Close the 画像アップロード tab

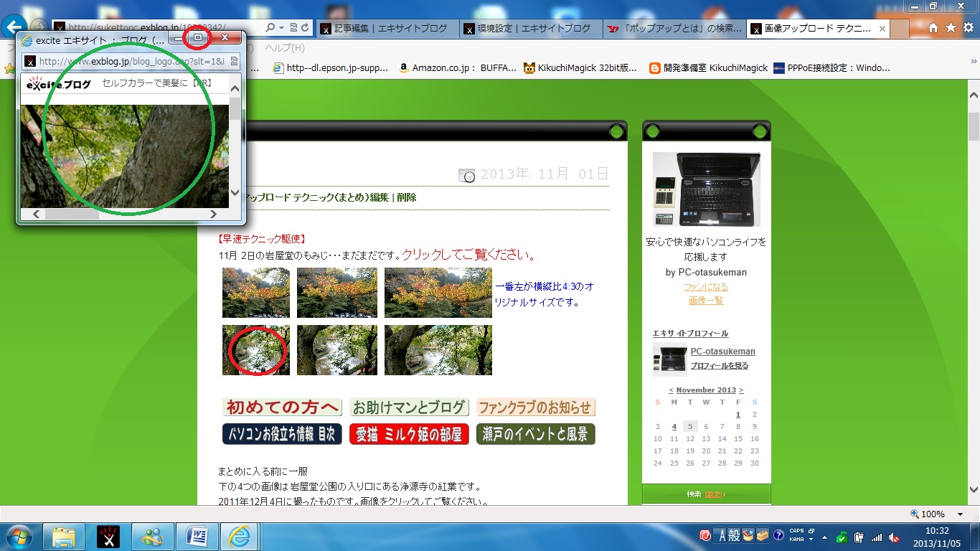(882, 29)
